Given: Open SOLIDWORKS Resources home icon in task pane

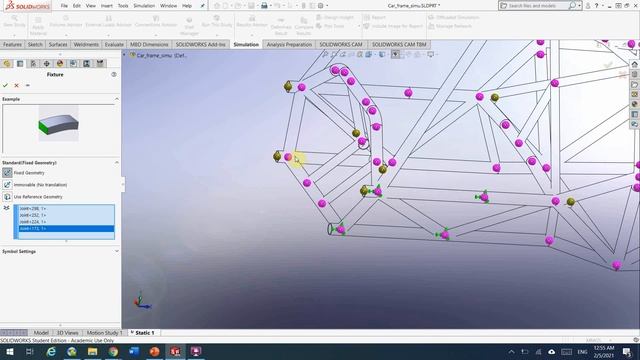Looking at the screenshot, I should pyautogui.click(x=634, y=64).
